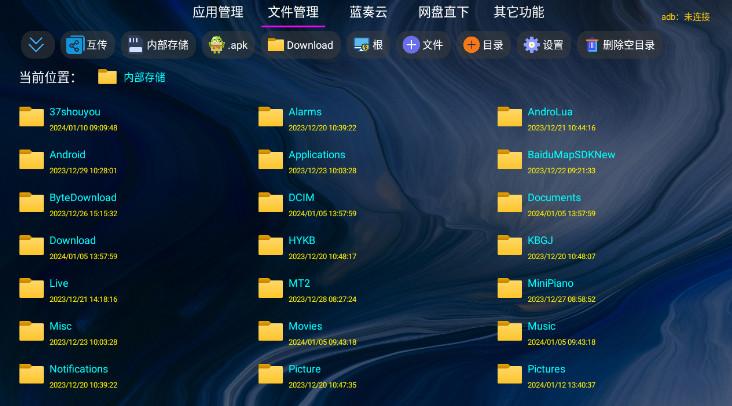Click date 2023/12/28 08:27:24 under MT2

click(323, 300)
